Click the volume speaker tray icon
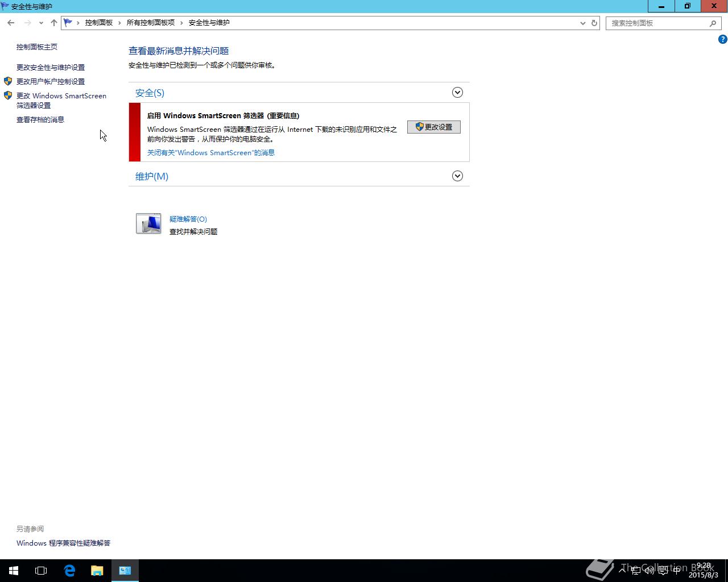This screenshot has width=728, height=582. 650,571
